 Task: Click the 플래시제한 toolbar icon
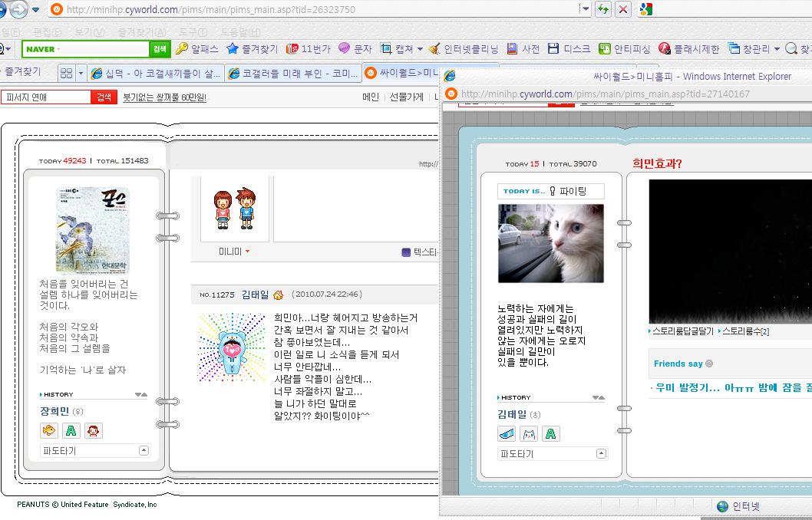[x=665, y=48]
